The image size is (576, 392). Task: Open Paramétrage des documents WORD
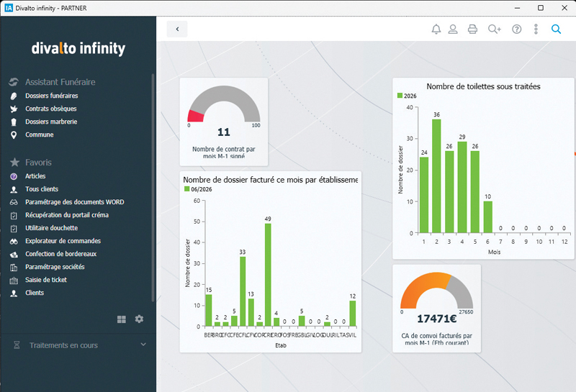point(75,202)
